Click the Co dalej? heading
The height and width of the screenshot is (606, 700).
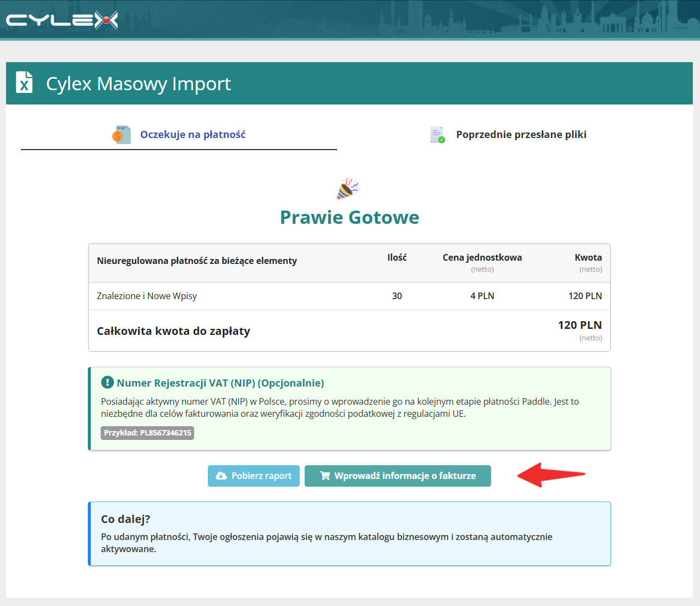[125, 519]
